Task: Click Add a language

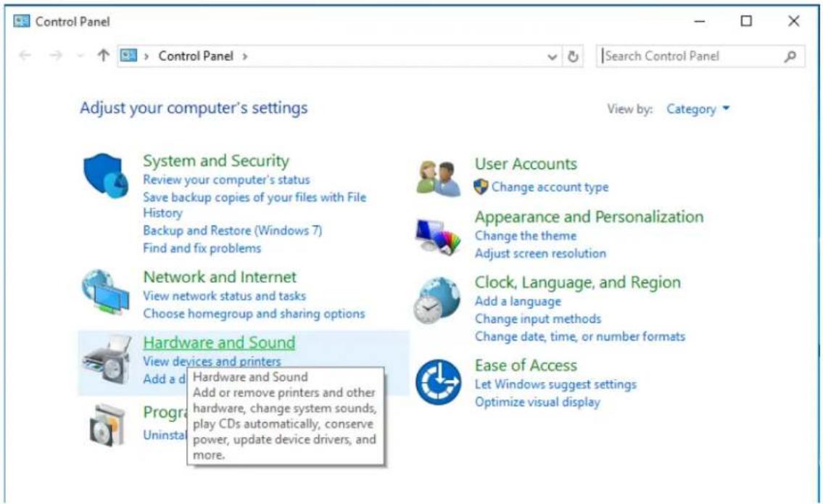Action: 518,302
